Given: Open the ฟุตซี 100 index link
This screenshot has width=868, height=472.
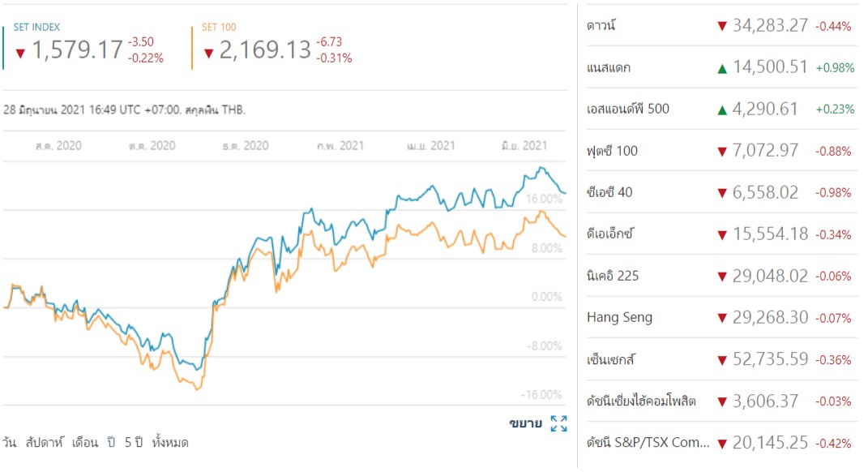Looking at the screenshot, I should (613, 151).
